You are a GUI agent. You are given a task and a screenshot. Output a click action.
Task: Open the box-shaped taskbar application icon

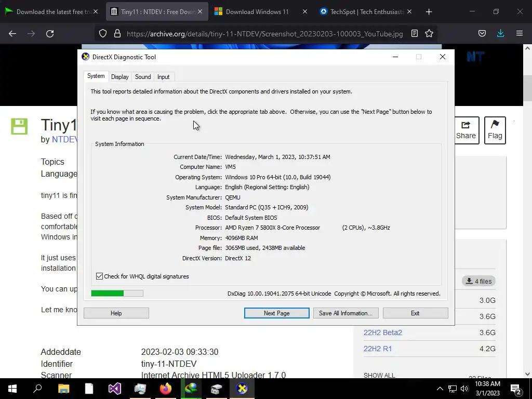(x=217, y=389)
